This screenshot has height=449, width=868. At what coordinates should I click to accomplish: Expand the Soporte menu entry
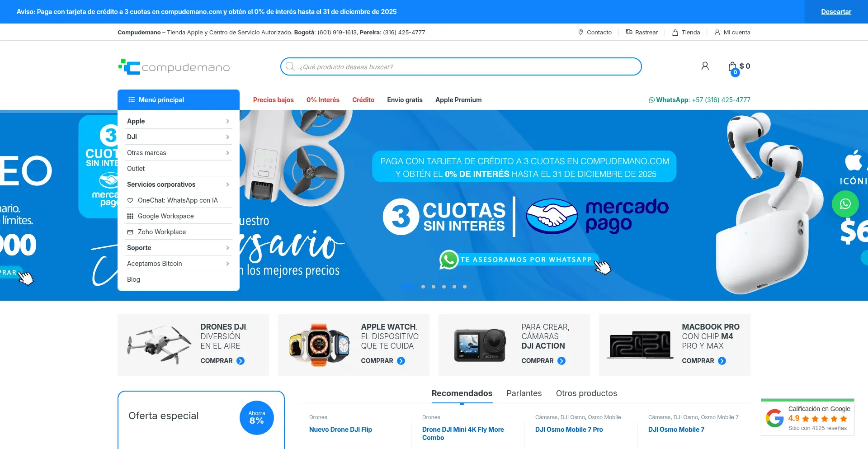(x=227, y=248)
